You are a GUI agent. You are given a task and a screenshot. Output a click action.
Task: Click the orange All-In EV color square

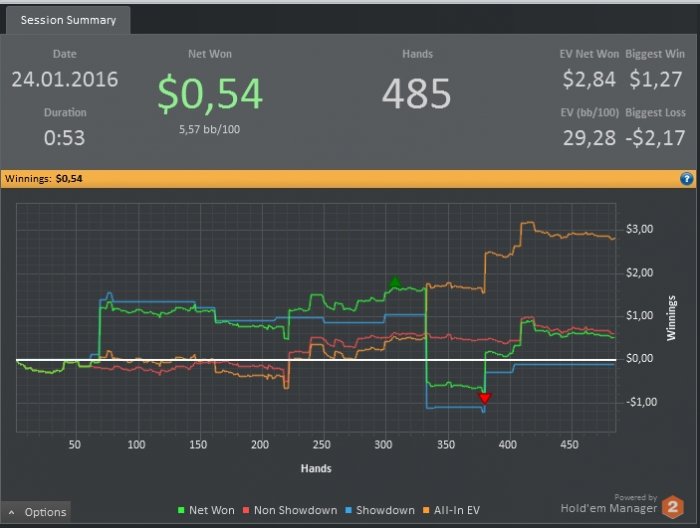(x=425, y=510)
